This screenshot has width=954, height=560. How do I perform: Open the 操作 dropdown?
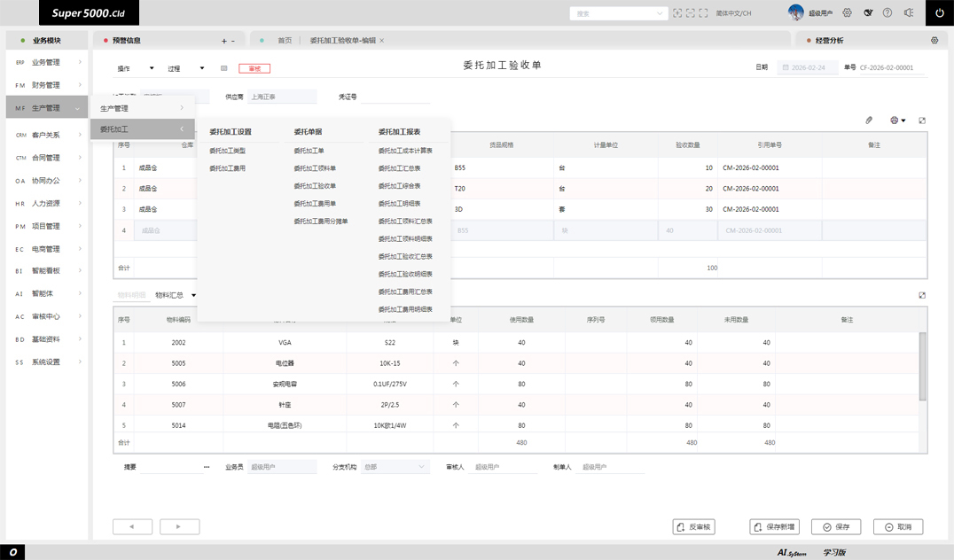136,68
